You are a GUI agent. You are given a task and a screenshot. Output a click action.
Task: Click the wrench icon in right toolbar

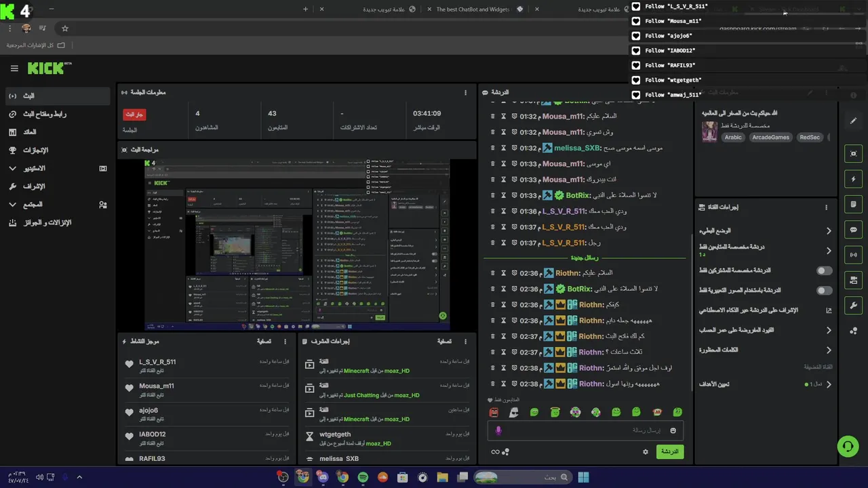(854, 306)
